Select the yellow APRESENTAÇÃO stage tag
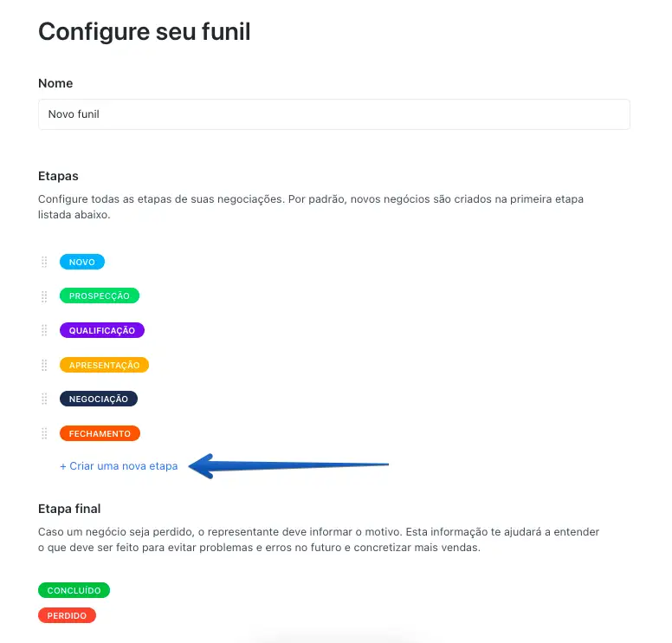The image size is (672, 643). (104, 365)
